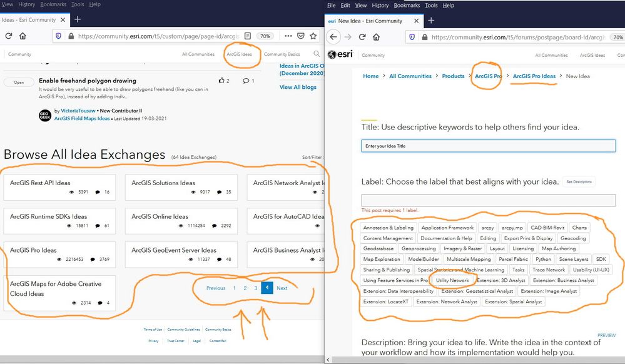Open the ArcGIS Runtime SDKs Ideas card
Viewport: 625px width, 364px height.
point(60,221)
